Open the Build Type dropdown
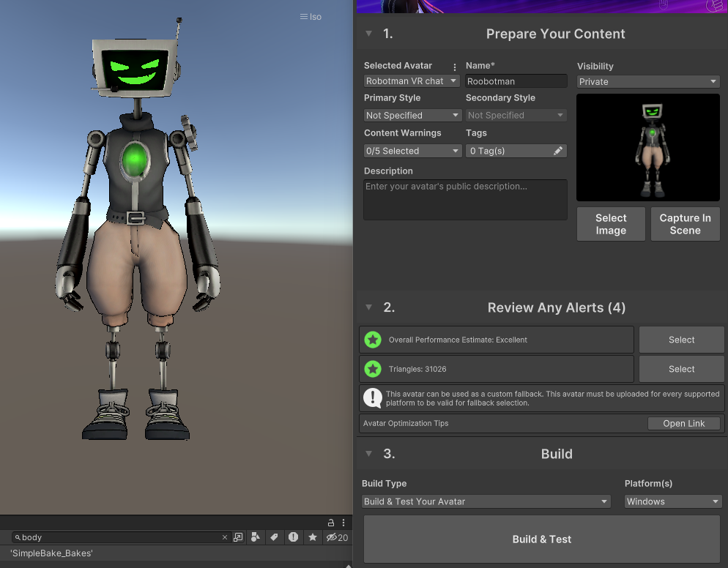Image resolution: width=728 pixels, height=568 pixels. pos(486,501)
